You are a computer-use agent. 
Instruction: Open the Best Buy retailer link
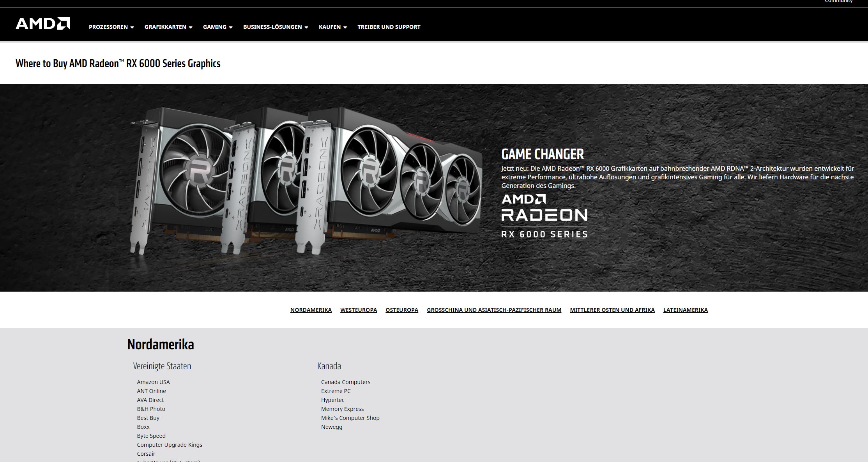148,418
